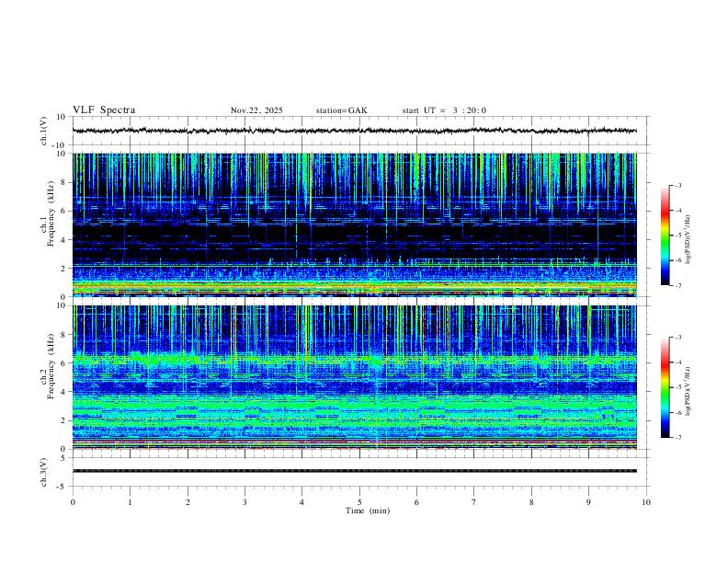Click the "5" tick on ch.3(V) axis

click(63, 458)
